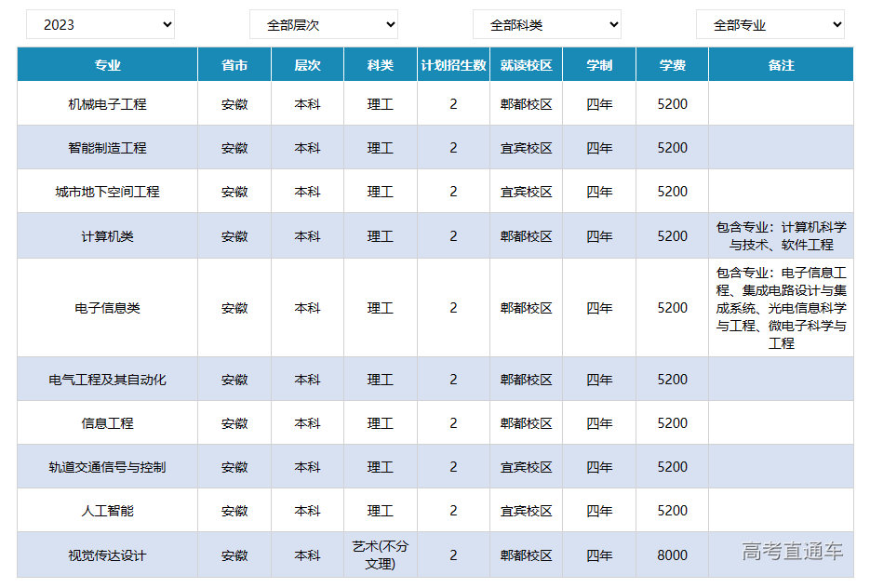Expand the 全部专业 dropdown
This screenshot has width=870, height=588.
coord(770,25)
